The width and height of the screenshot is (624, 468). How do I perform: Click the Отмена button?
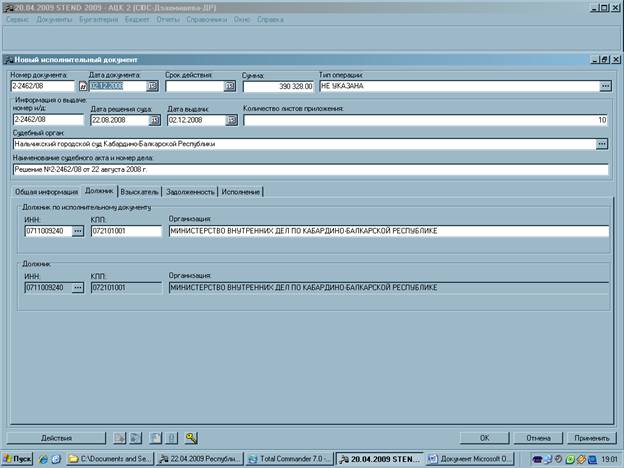(538, 438)
